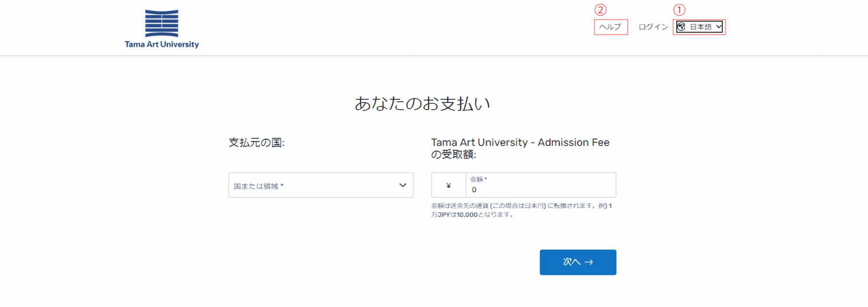Click the 支払元の国 label

(x=256, y=143)
